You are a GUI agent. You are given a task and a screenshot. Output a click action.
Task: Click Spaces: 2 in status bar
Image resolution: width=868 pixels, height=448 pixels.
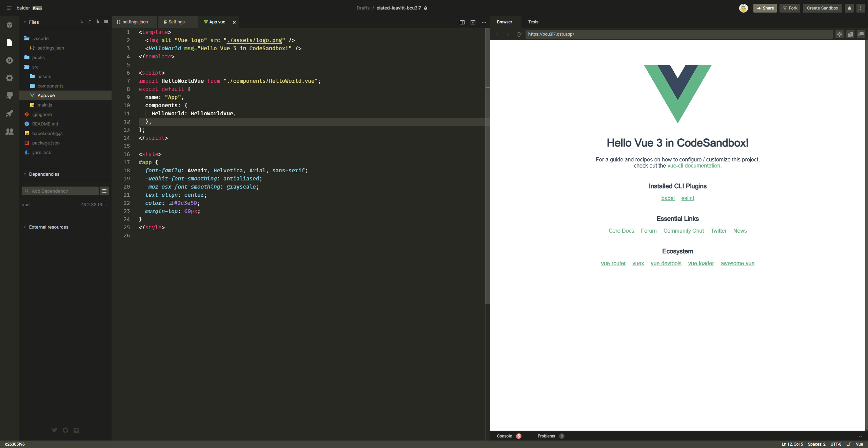coord(816,444)
